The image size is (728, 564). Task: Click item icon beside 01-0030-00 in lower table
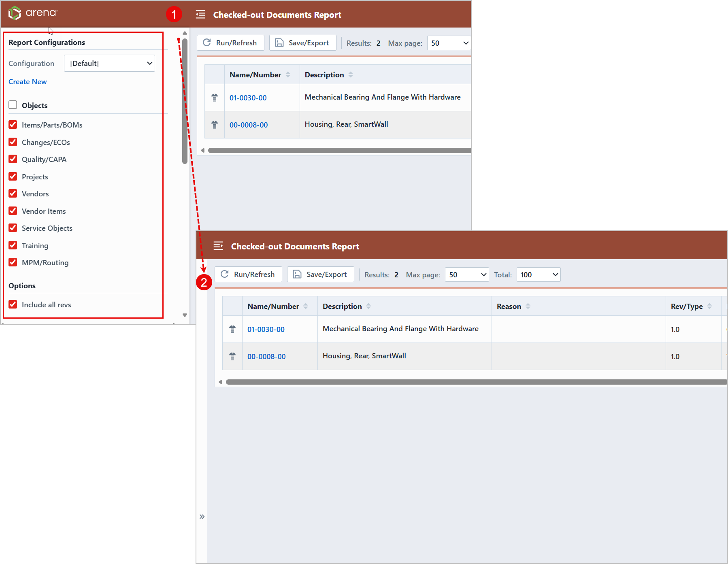pyautogui.click(x=232, y=329)
